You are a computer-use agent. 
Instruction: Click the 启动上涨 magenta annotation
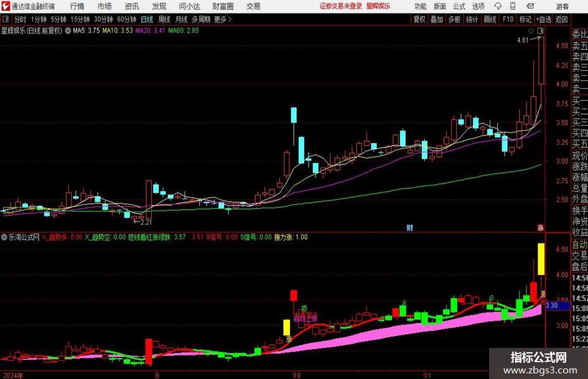click(x=306, y=319)
